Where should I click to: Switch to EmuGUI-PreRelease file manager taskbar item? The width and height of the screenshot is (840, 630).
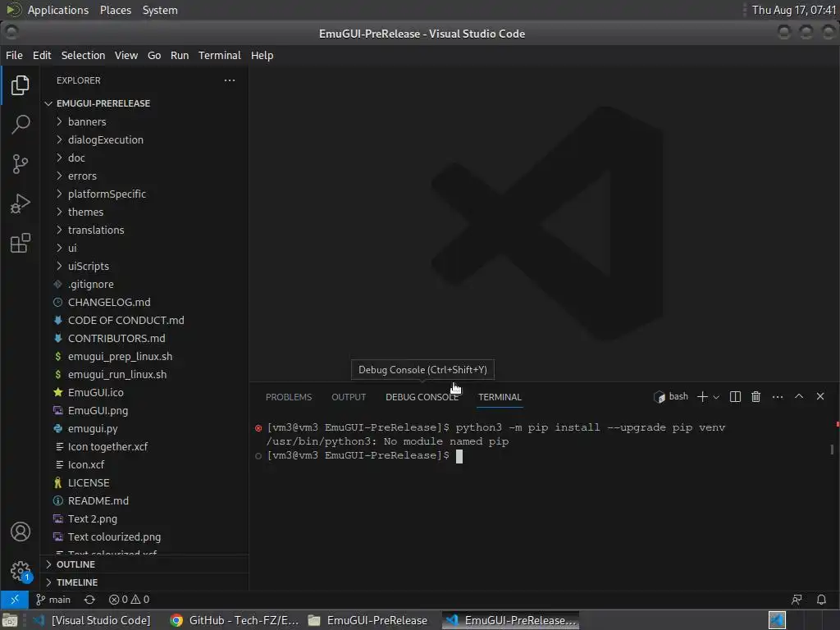tap(368, 620)
